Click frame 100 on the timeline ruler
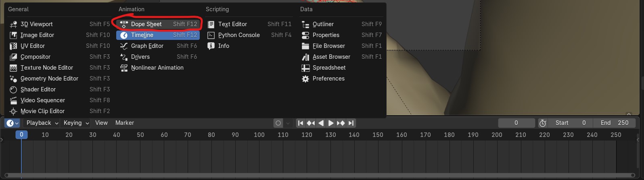Viewport: 644px width, 180px height. pyautogui.click(x=259, y=135)
